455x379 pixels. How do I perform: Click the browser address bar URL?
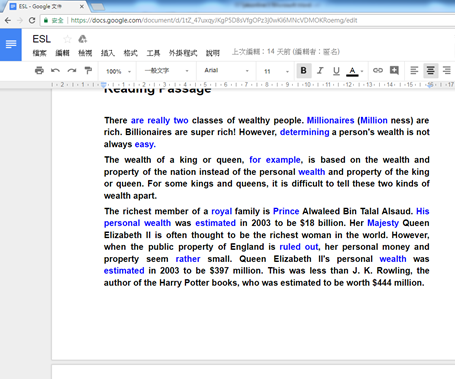214,20
